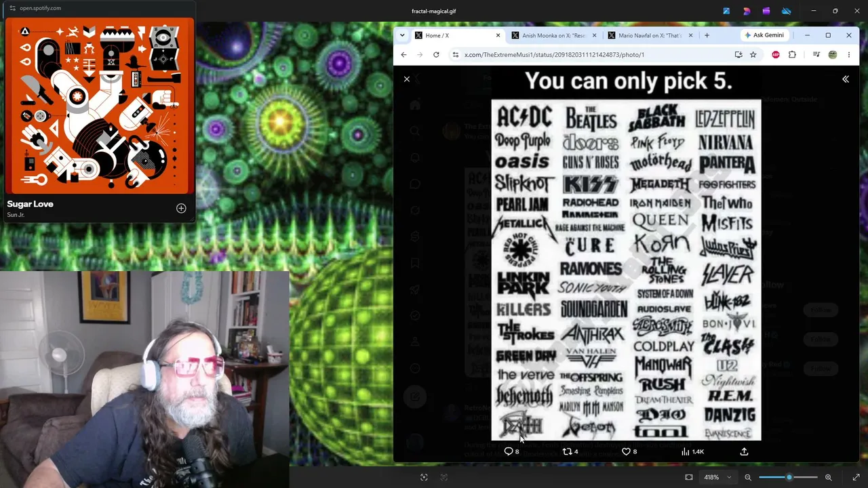Click the x.com address bar URL

(554, 55)
